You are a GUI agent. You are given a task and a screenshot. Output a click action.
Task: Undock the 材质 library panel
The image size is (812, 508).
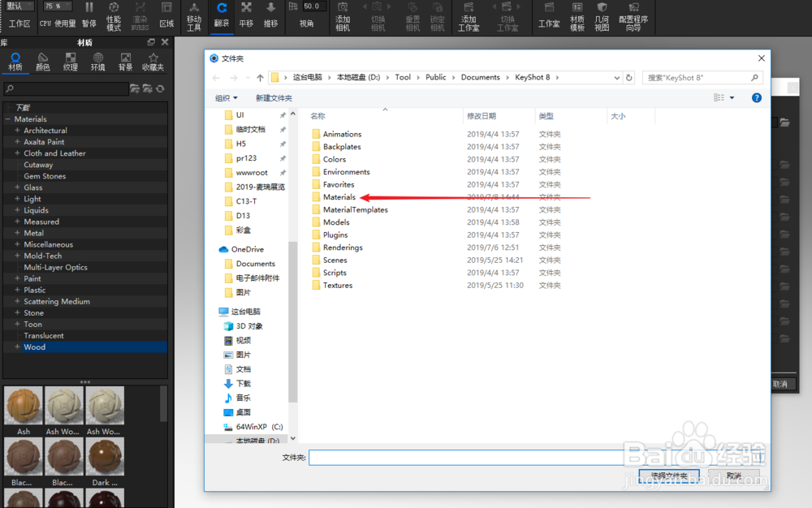point(151,42)
